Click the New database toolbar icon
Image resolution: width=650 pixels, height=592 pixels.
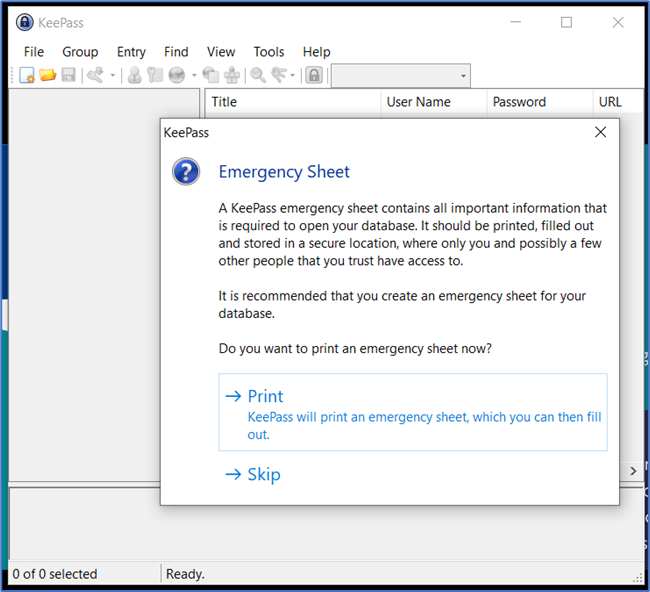27,75
